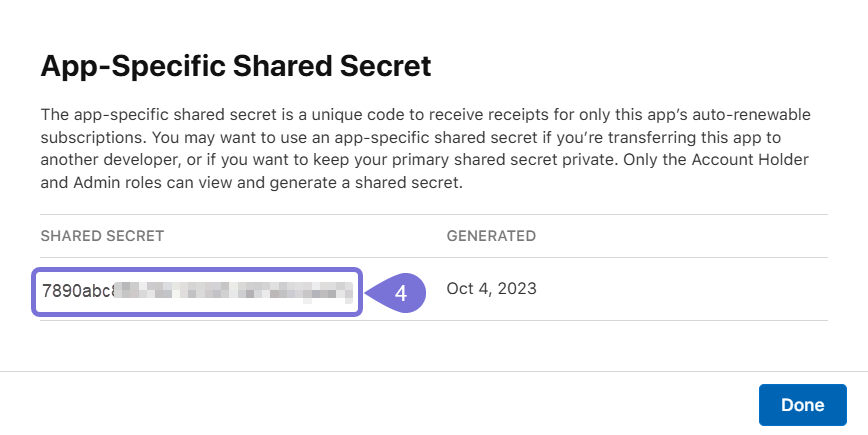Image resolution: width=868 pixels, height=435 pixels.
Task: Click the number 4 callout badge
Action: point(401,292)
